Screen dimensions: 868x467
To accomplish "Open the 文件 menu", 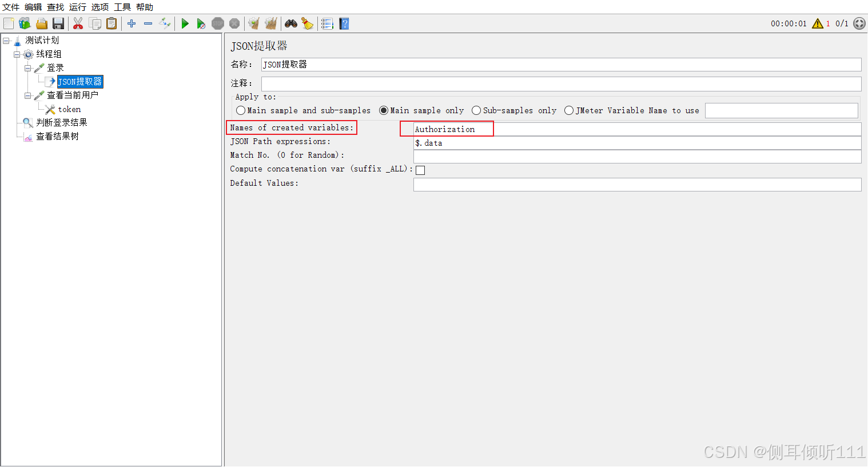I will [11, 7].
